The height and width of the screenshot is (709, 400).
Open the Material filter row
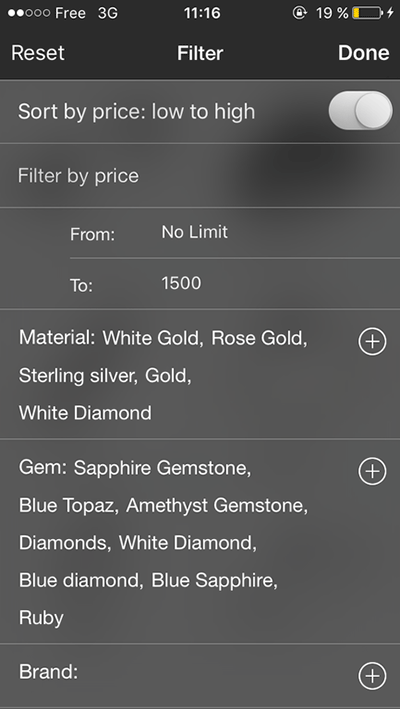[x=200, y=374]
